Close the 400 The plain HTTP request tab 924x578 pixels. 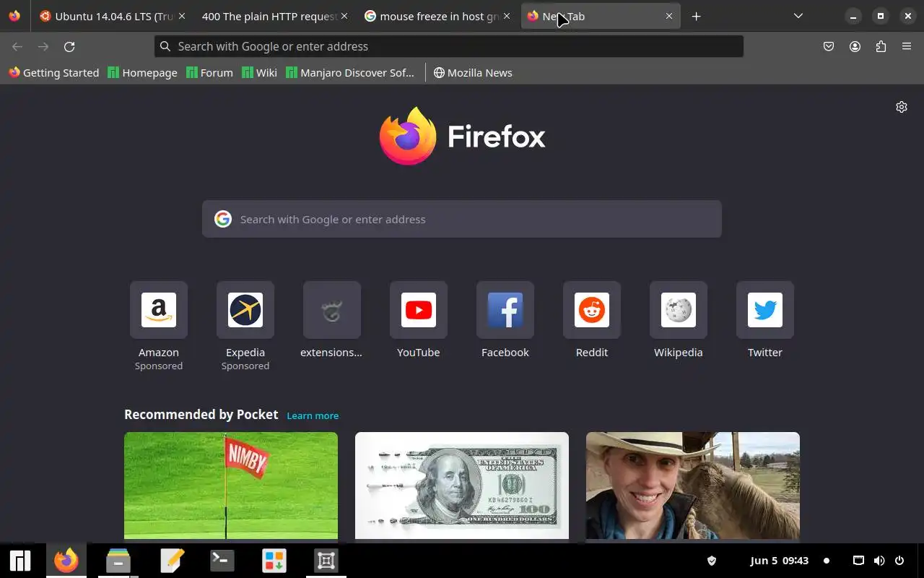click(344, 16)
